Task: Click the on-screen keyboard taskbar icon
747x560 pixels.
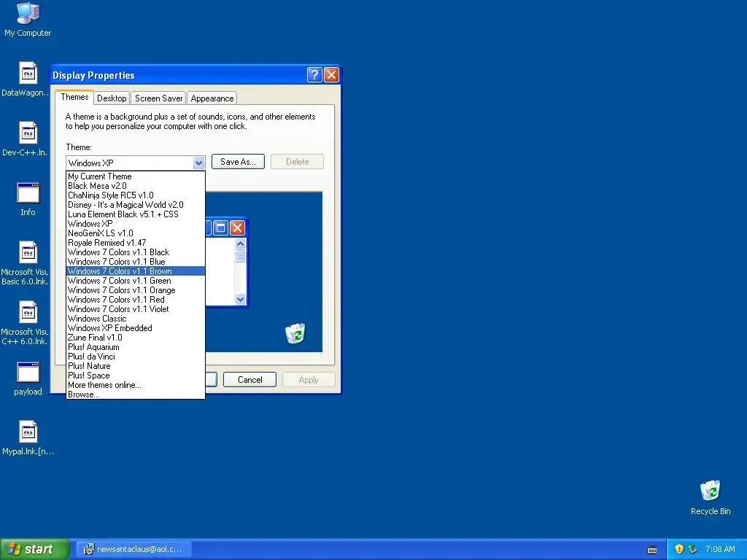Action: [652, 550]
